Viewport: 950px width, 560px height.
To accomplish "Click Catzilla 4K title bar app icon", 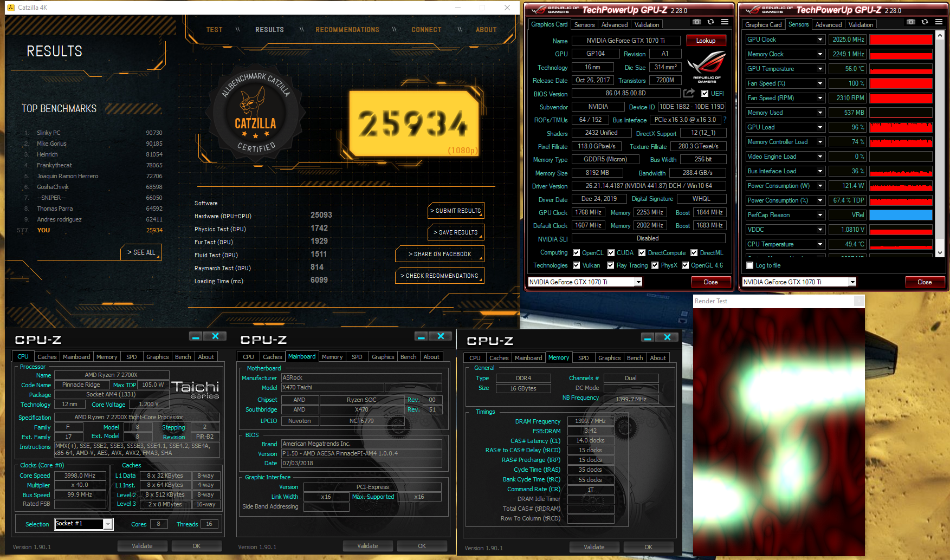I will pyautogui.click(x=11, y=8).
